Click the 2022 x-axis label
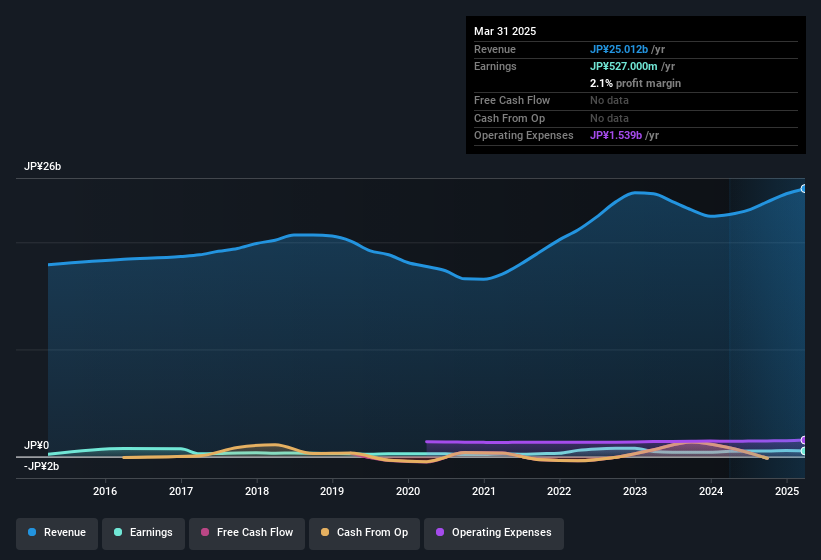This screenshot has width=821, height=560. click(559, 491)
